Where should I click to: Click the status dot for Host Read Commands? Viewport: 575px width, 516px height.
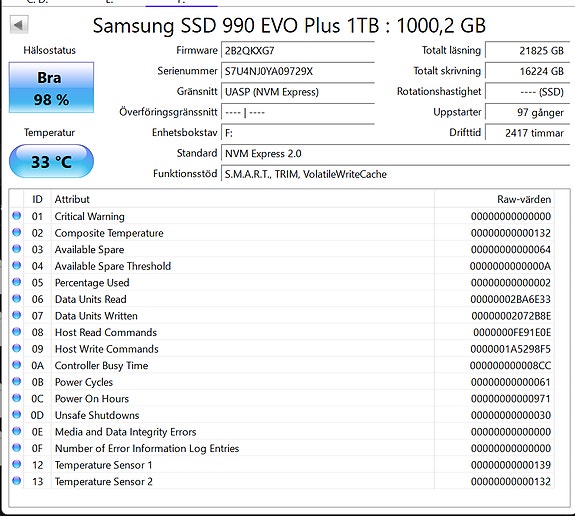click(17, 332)
